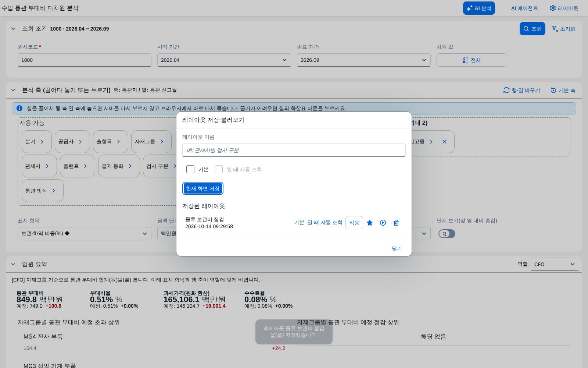
Task: Click info icon in blue hint bar
Action: coord(19,108)
